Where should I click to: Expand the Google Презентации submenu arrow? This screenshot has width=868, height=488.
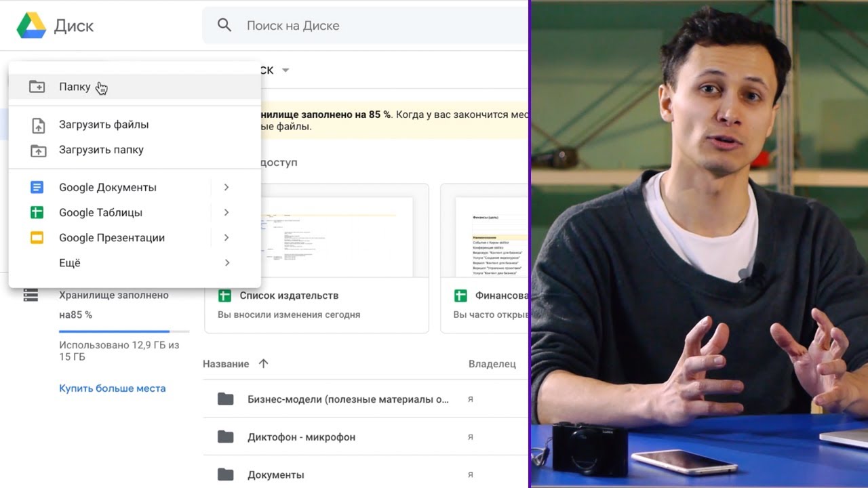coord(226,238)
